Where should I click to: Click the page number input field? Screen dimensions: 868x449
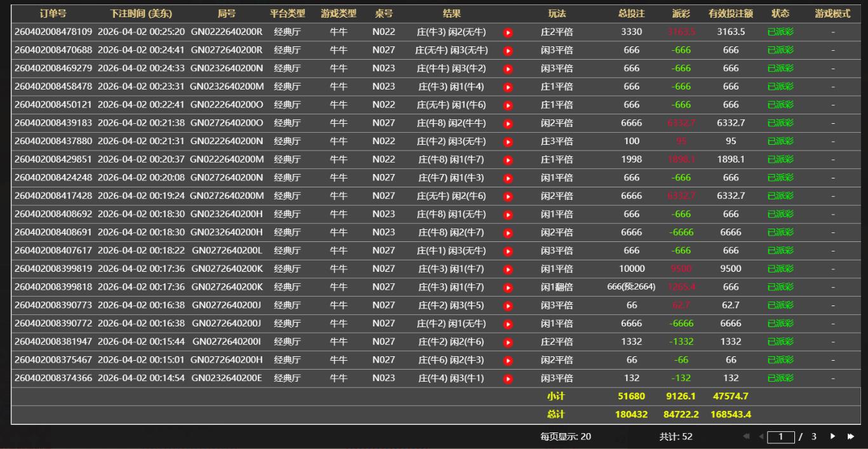[x=781, y=437]
